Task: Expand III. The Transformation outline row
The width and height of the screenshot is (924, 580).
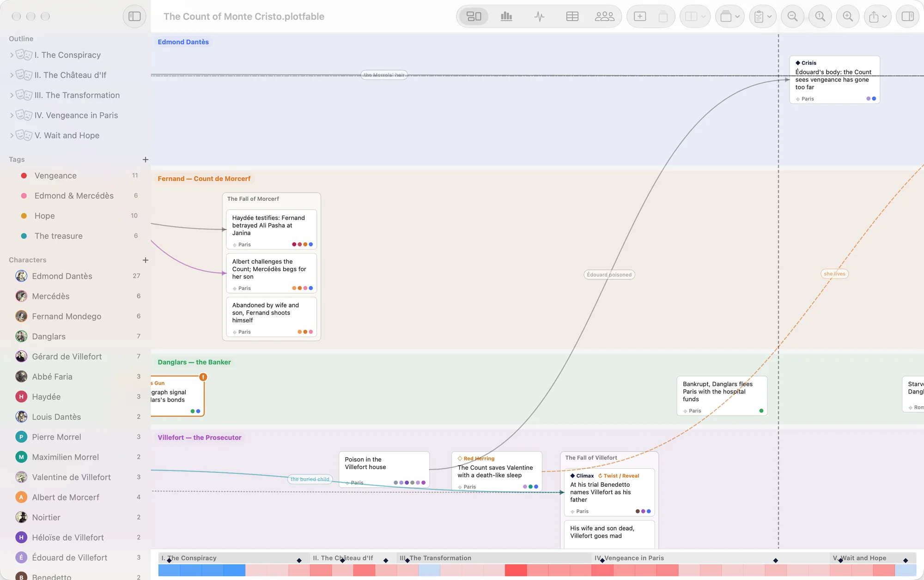Action: click(12, 95)
